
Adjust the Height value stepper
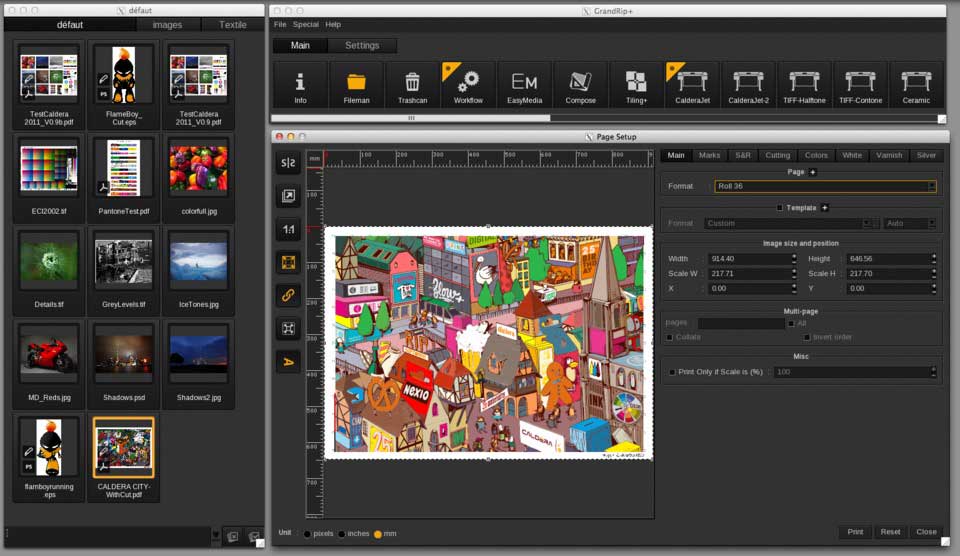click(x=933, y=258)
